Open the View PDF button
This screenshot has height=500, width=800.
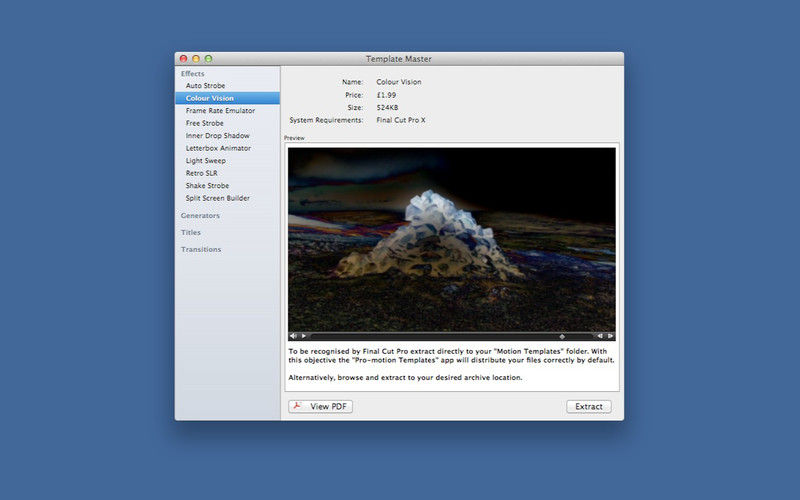click(x=321, y=406)
